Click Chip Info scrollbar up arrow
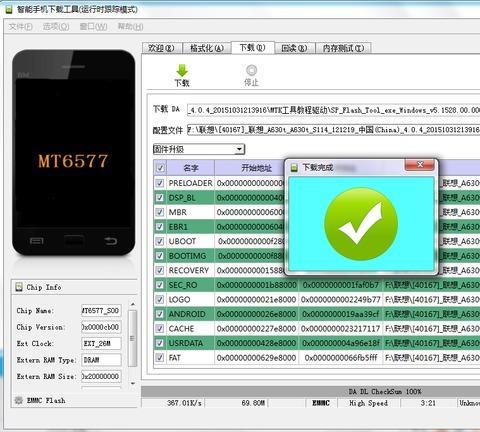 pos(133,304)
